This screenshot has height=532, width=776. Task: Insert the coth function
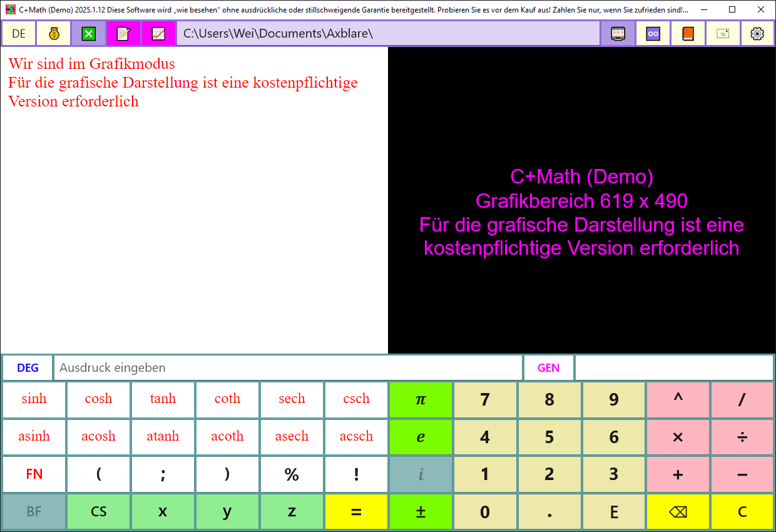point(227,399)
